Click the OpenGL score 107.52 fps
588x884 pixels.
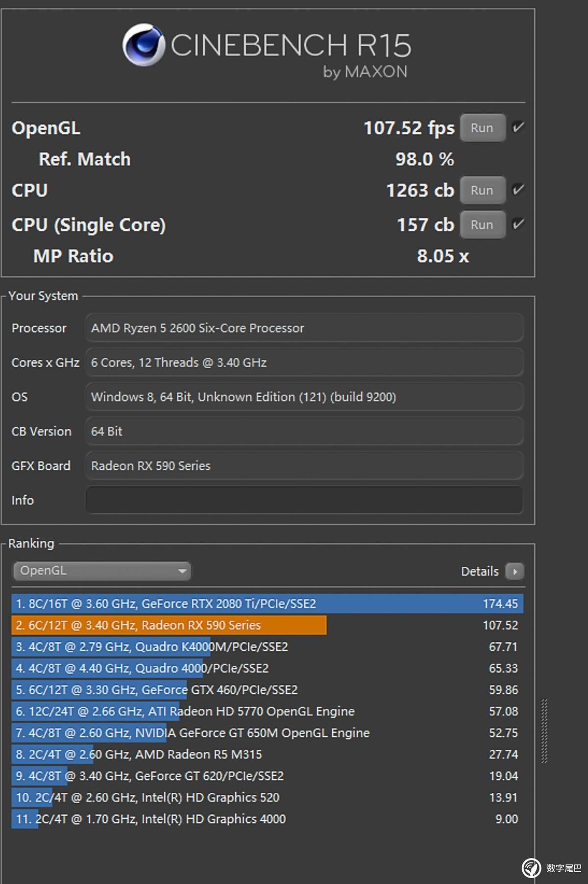tap(409, 128)
